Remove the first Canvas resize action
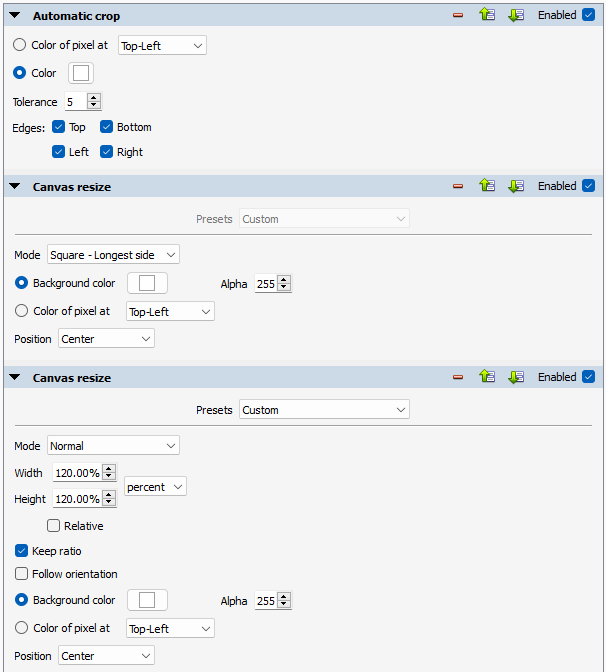Viewport: 606px width, 672px height. pyautogui.click(x=458, y=186)
